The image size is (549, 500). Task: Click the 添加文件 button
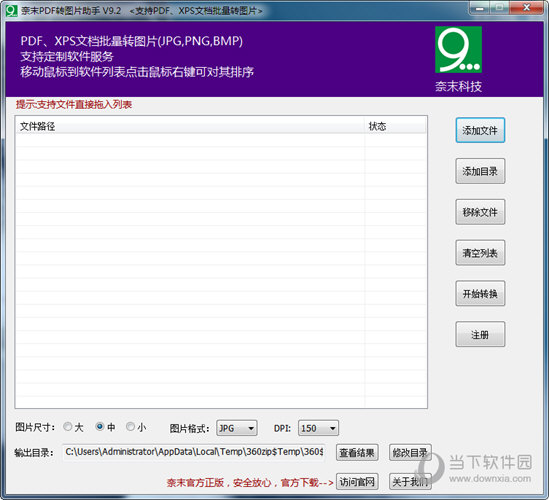[x=480, y=130]
